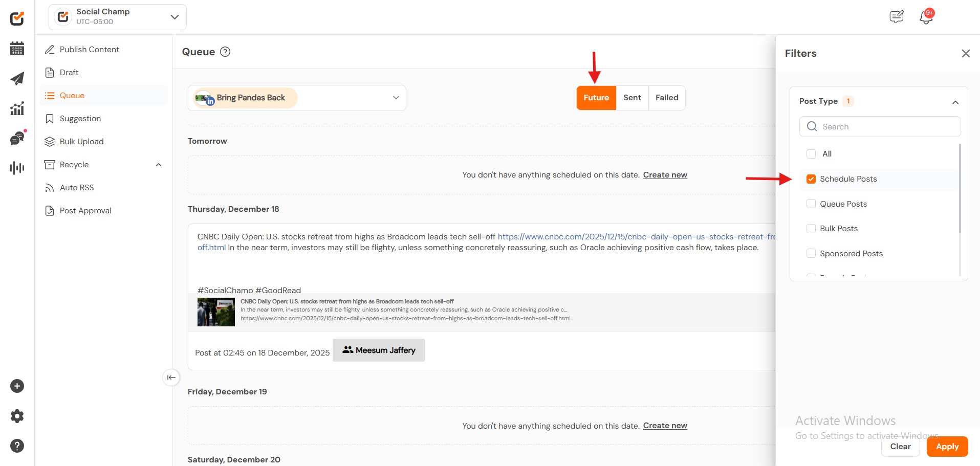980x466 pixels.
Task: Click the paper plane publish icon
Action: coord(17,78)
